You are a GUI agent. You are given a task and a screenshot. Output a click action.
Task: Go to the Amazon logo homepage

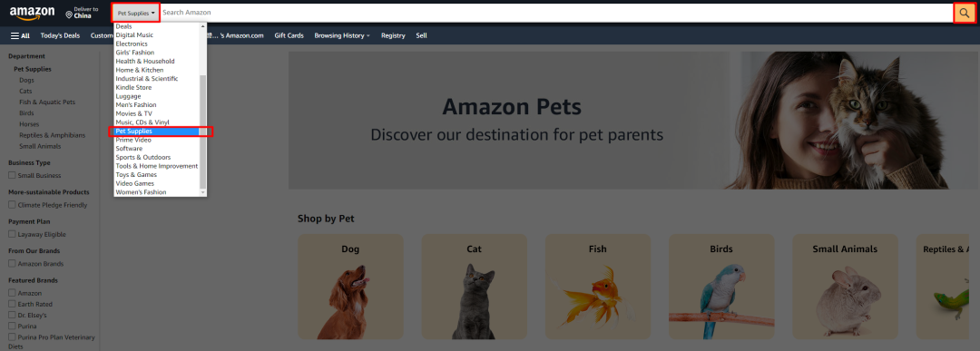pyautogui.click(x=32, y=13)
